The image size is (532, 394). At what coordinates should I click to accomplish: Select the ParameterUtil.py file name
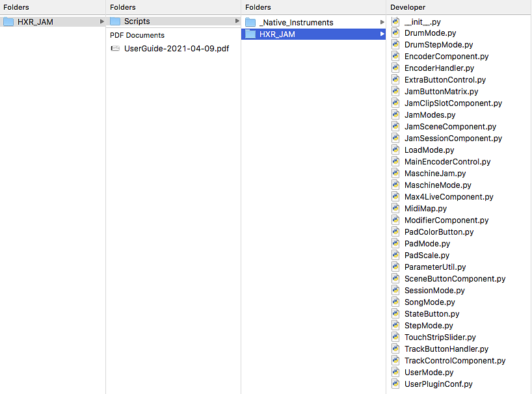(x=435, y=267)
